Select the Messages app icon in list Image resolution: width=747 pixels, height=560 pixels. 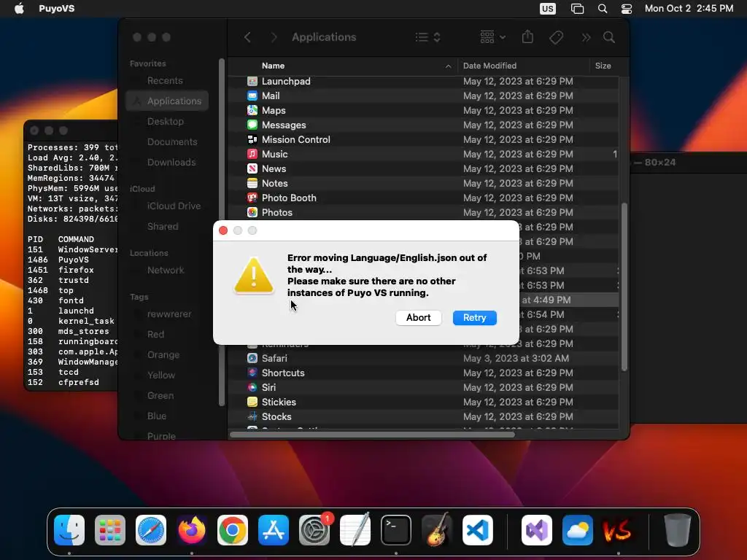coord(252,125)
